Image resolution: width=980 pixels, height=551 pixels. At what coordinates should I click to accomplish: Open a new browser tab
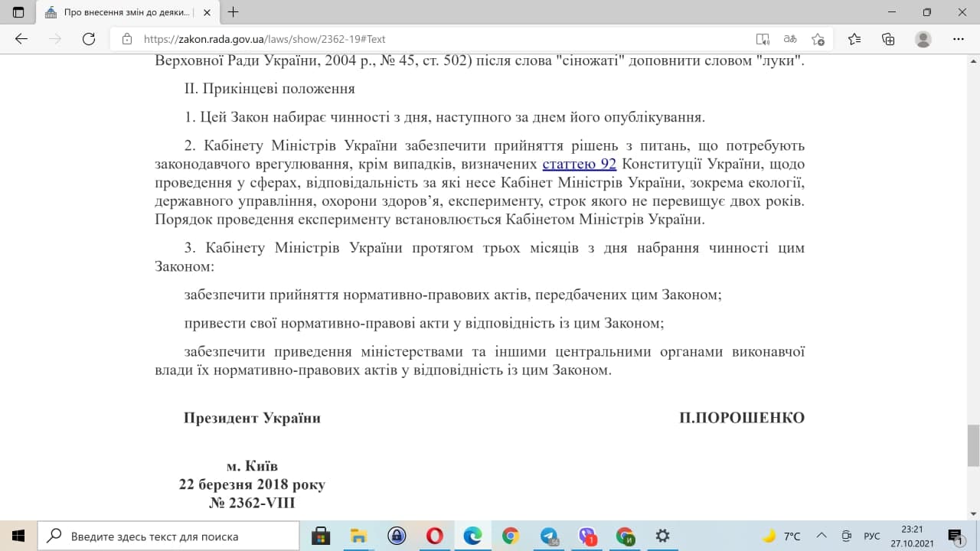pyautogui.click(x=234, y=12)
